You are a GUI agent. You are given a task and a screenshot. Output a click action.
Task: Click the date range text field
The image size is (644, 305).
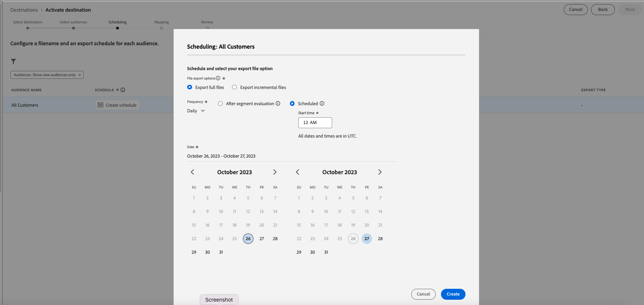point(292,156)
